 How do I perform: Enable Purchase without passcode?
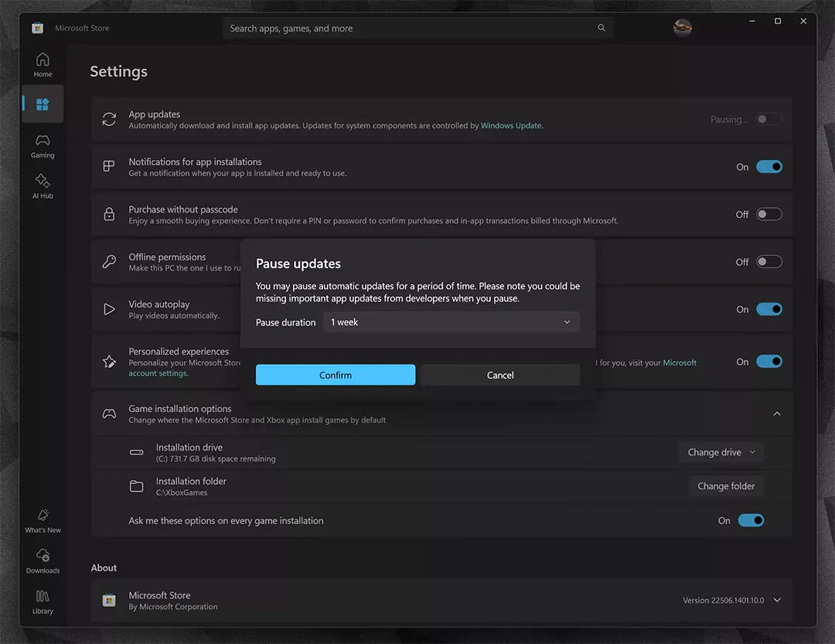[x=769, y=214]
